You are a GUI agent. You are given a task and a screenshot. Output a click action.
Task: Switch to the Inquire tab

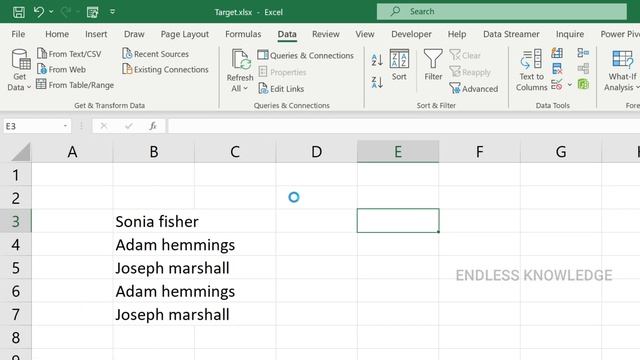coord(570,34)
